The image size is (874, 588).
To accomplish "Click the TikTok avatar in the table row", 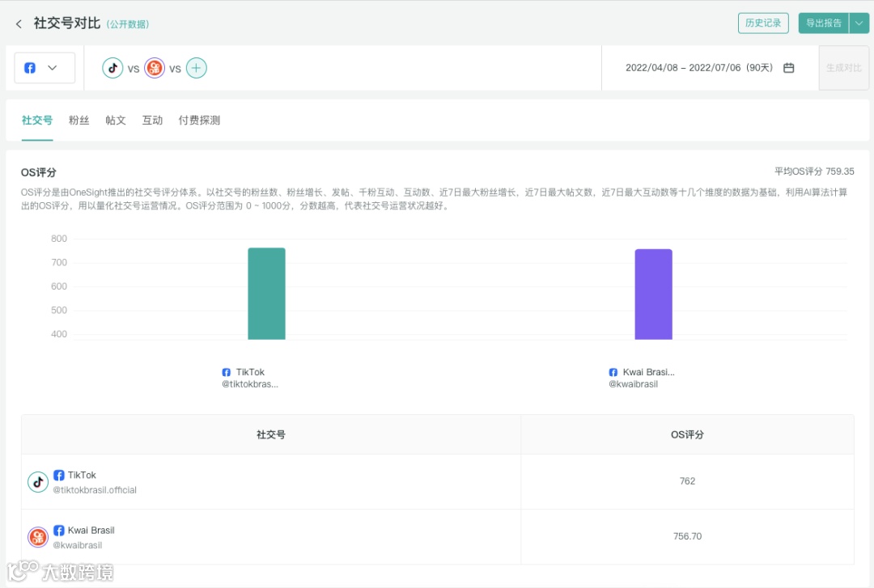I will pyautogui.click(x=38, y=482).
